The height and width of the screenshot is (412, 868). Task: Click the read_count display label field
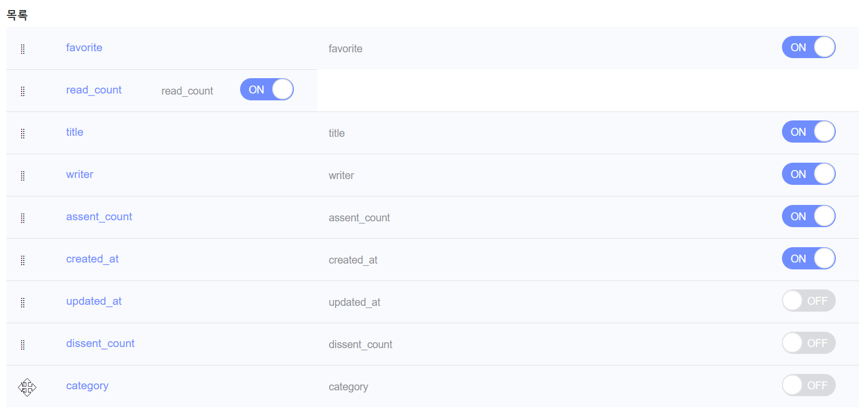187,91
